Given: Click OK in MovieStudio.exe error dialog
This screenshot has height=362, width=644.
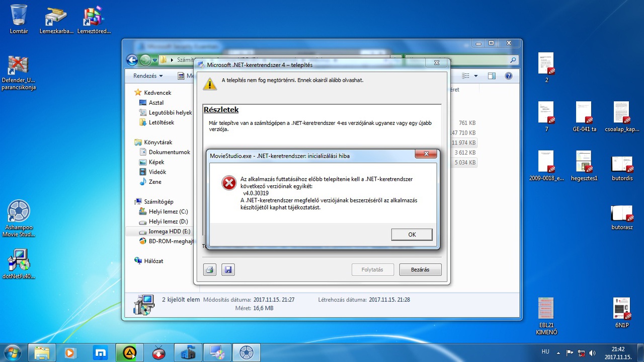Looking at the screenshot, I should 412,235.
